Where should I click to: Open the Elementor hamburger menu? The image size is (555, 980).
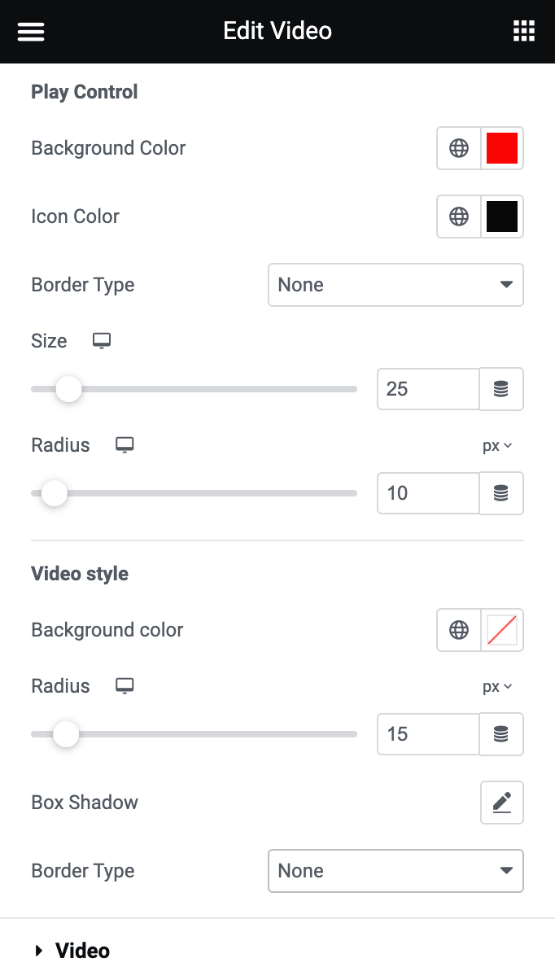pos(30,31)
